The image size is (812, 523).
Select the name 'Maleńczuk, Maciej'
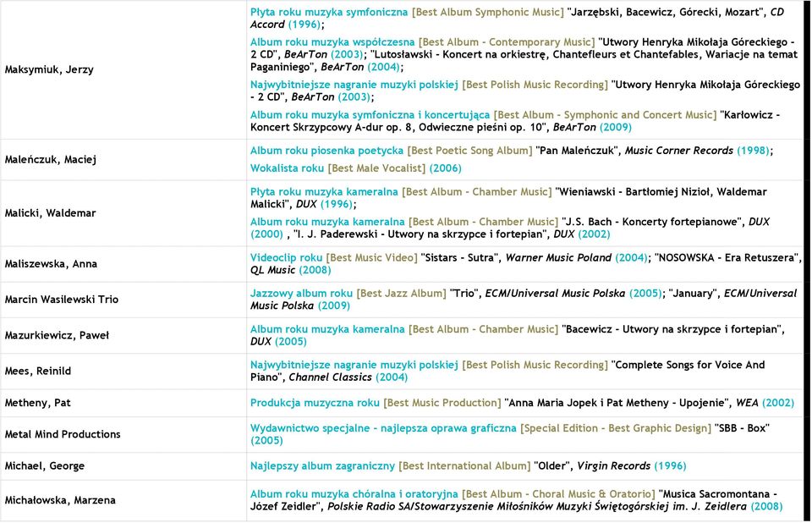[50, 160]
